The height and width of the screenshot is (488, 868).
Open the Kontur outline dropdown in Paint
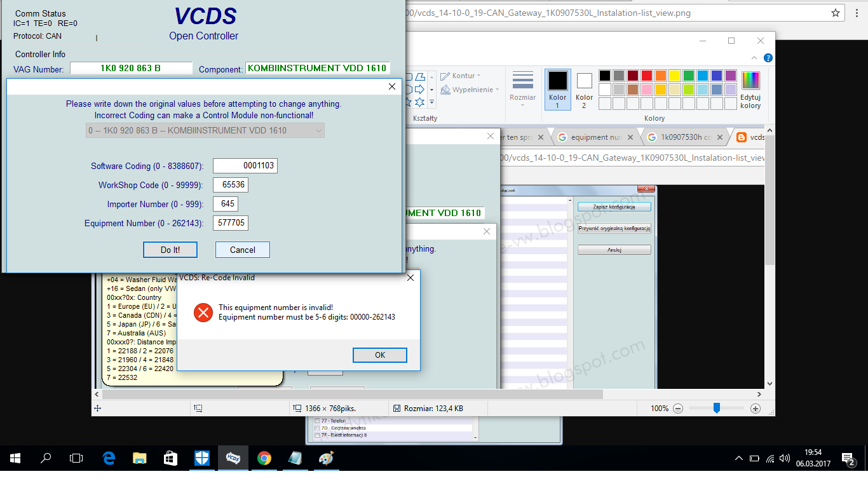coord(461,76)
